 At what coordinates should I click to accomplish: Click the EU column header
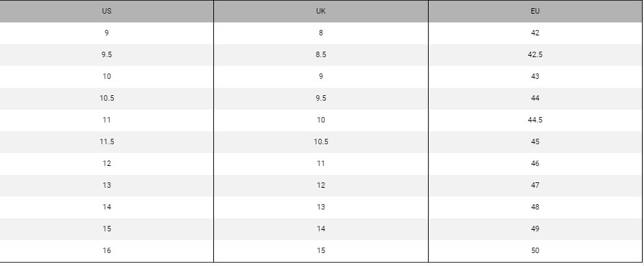pos(535,12)
